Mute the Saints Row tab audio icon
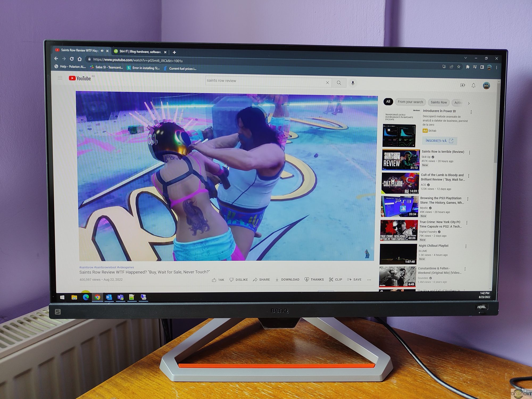The width and height of the screenshot is (532, 399). point(102,51)
